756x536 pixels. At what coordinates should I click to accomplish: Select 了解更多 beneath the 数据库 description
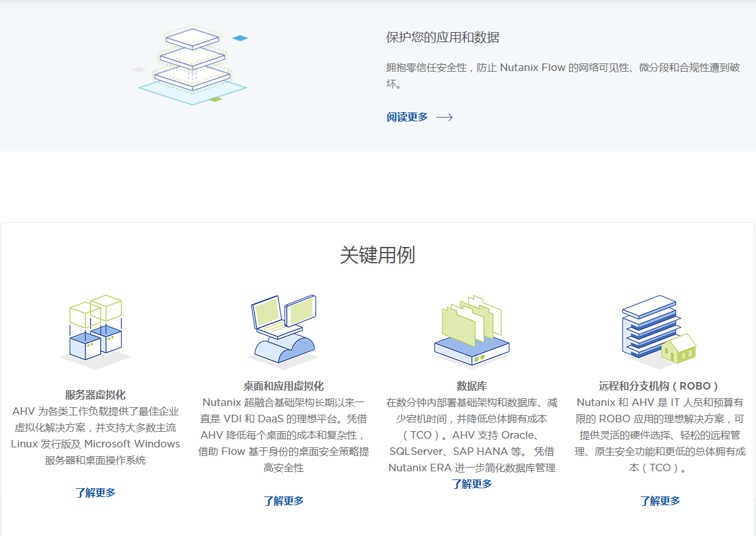(471, 484)
